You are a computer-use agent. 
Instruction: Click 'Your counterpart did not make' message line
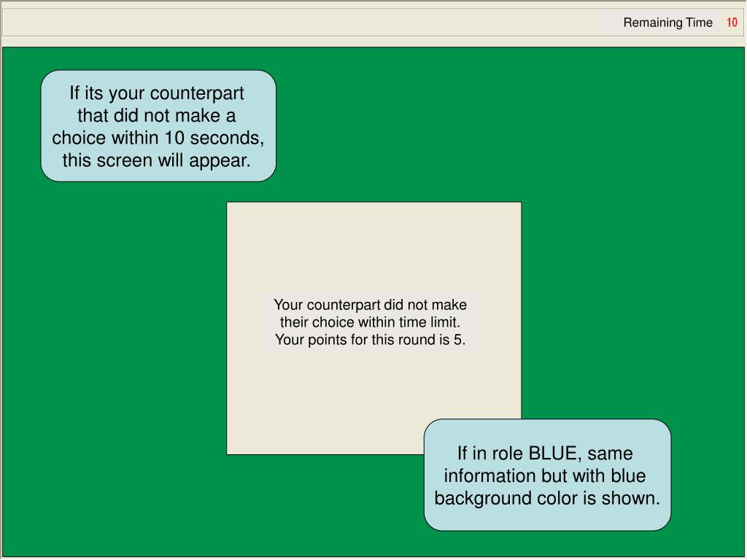[x=370, y=305]
